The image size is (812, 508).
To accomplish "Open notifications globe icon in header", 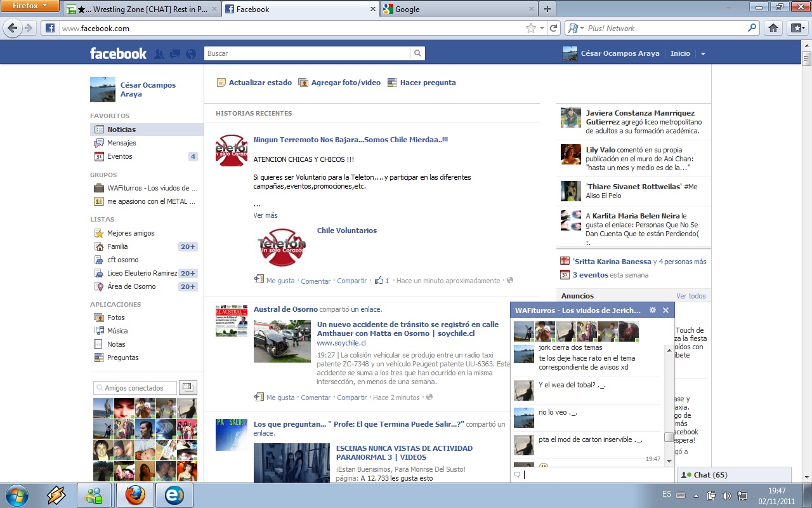I will pos(191,54).
